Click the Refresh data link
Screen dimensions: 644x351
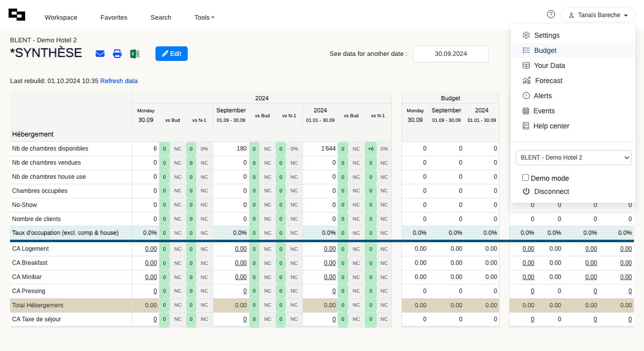click(119, 81)
